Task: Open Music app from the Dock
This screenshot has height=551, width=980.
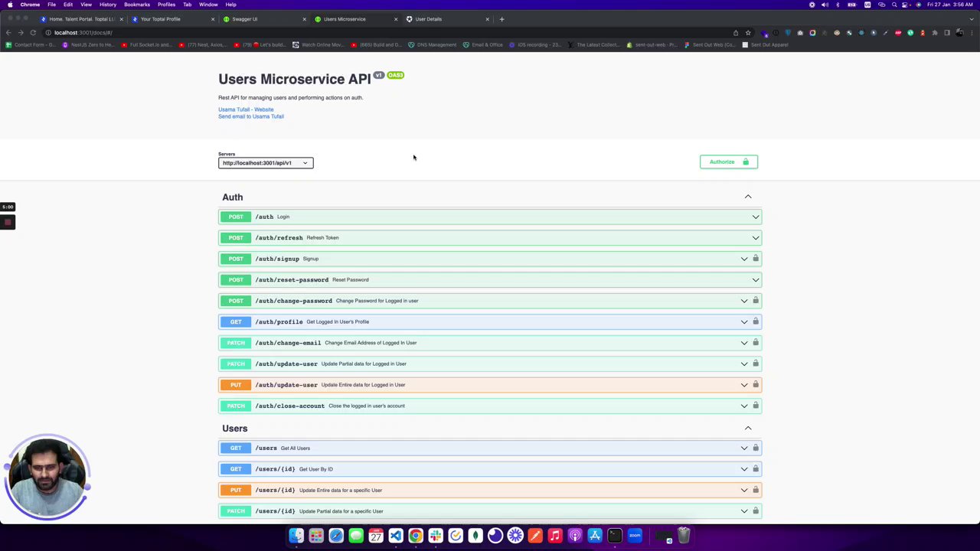Action: (555, 536)
